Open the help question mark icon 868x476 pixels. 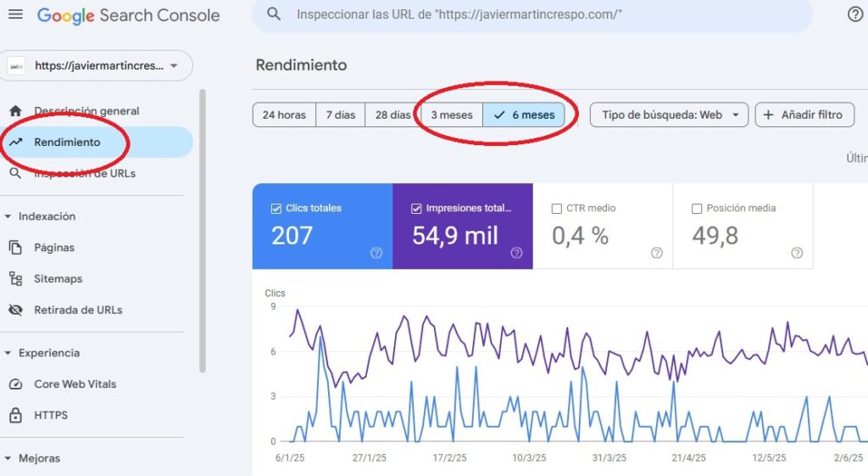pyautogui.click(x=855, y=14)
